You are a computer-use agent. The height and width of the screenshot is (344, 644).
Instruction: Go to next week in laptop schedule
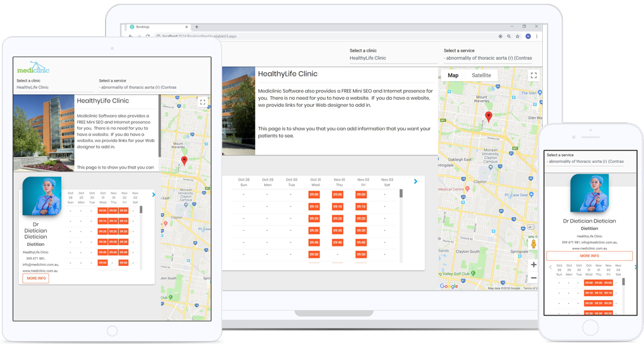pyautogui.click(x=415, y=182)
